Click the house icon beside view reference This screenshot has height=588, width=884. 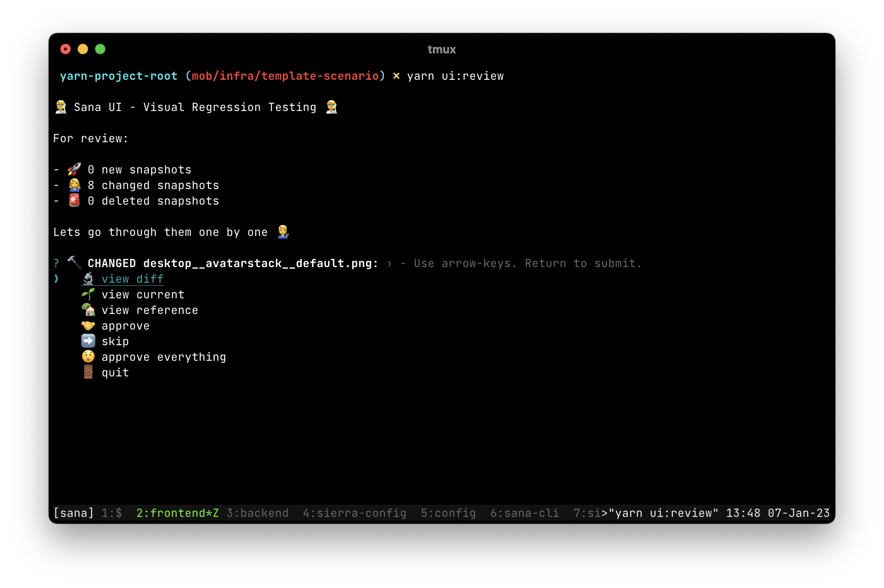pos(88,310)
